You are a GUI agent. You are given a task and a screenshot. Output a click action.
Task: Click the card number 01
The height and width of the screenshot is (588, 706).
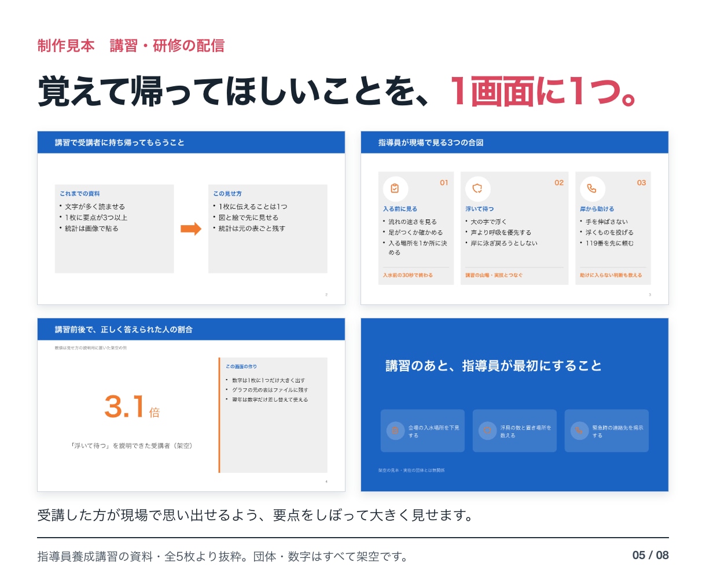coord(444,183)
